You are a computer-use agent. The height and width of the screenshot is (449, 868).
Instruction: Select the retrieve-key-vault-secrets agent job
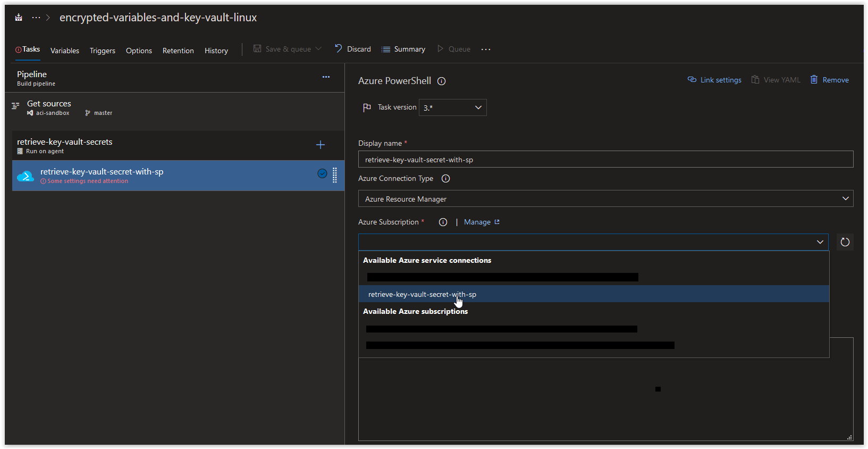click(x=178, y=146)
